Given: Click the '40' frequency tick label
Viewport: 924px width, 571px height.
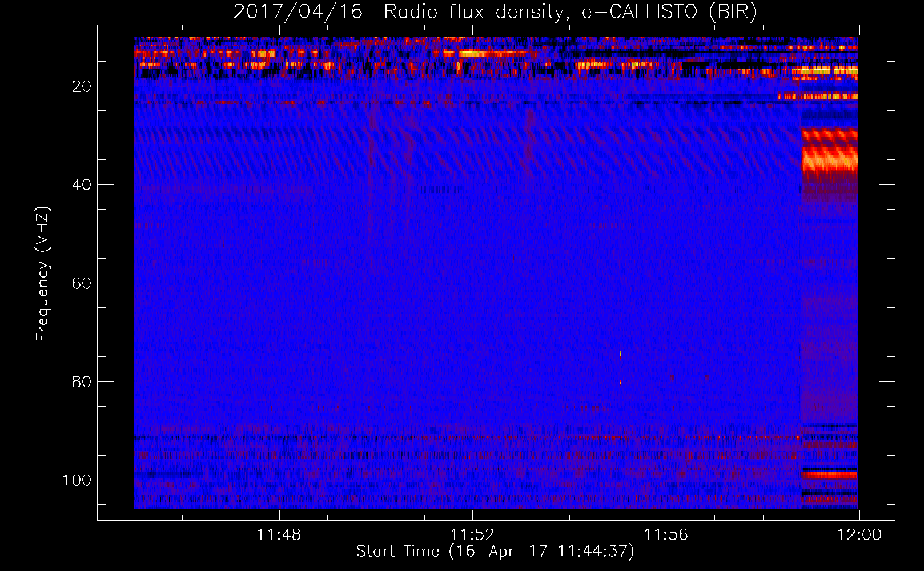Looking at the screenshot, I should pos(82,185).
